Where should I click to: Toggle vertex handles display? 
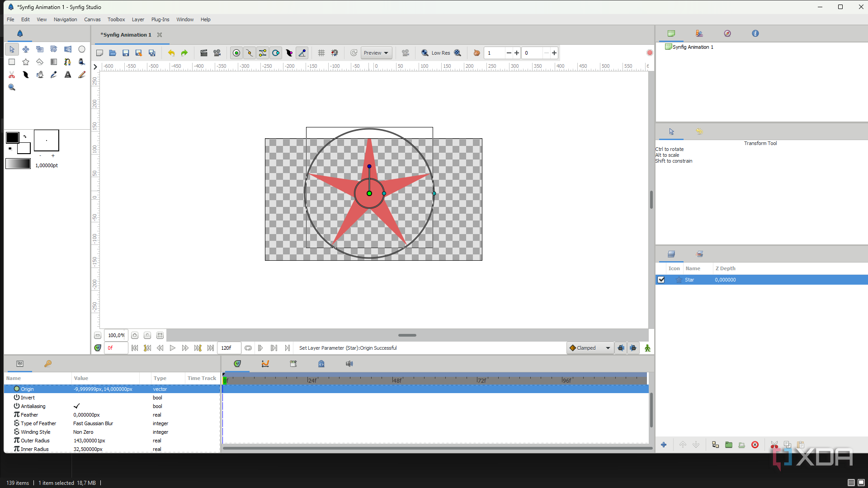[x=250, y=53]
